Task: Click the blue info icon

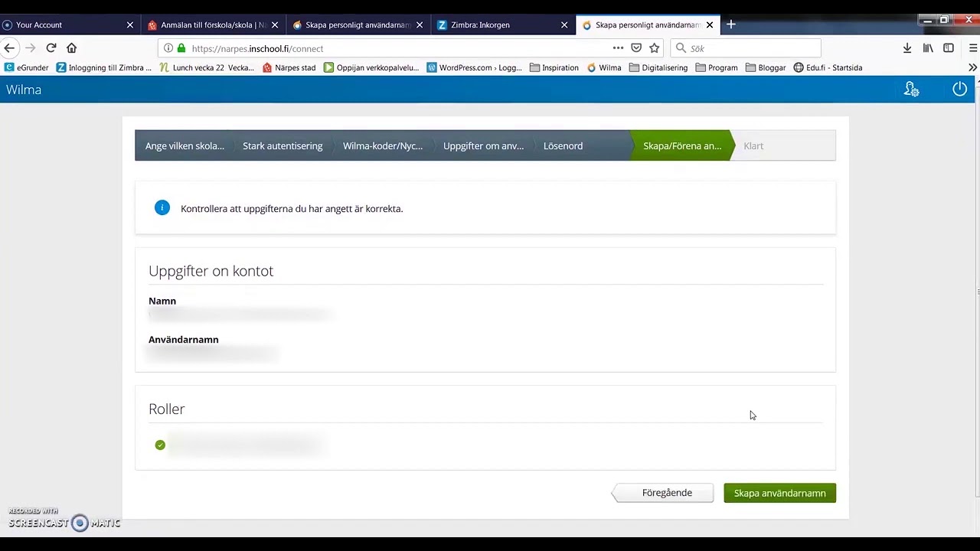Action: (x=162, y=207)
